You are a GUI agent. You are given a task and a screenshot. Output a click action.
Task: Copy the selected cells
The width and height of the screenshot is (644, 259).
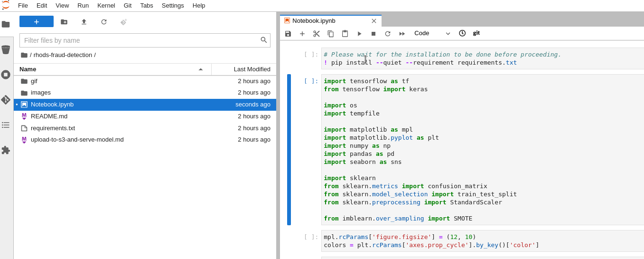point(331,34)
